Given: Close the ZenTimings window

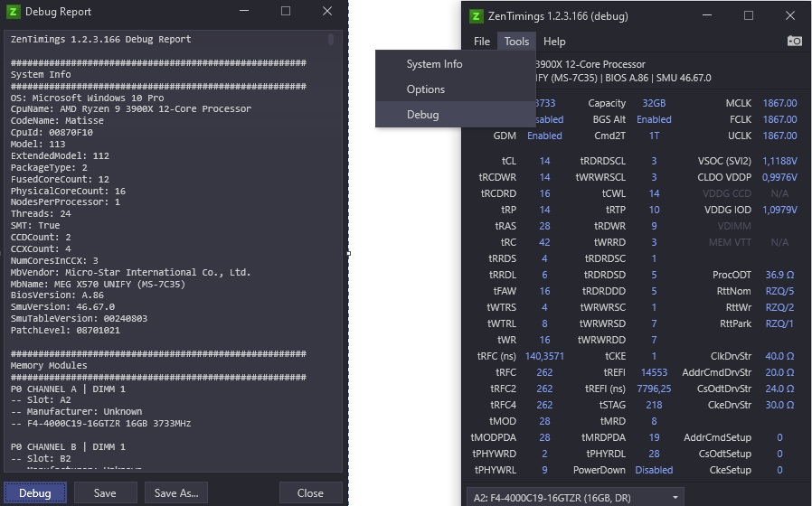Looking at the screenshot, I should (x=789, y=15).
